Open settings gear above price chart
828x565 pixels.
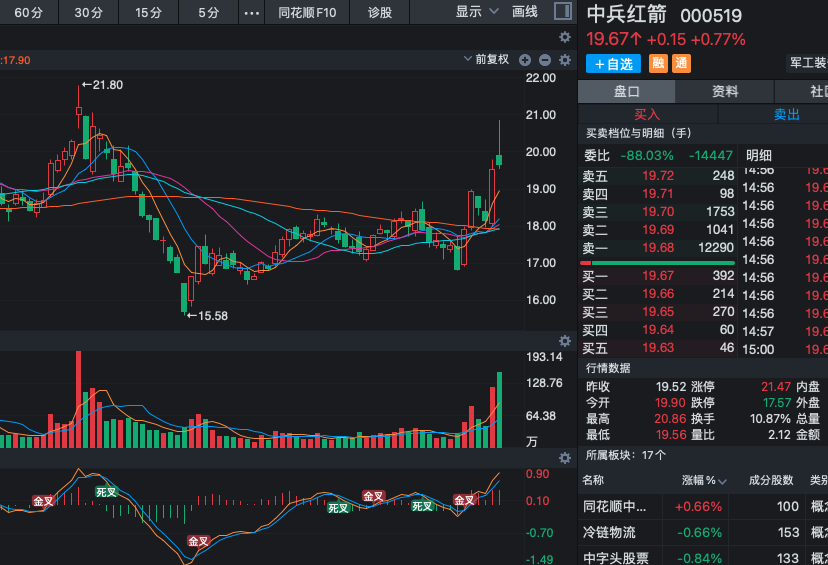(565, 37)
